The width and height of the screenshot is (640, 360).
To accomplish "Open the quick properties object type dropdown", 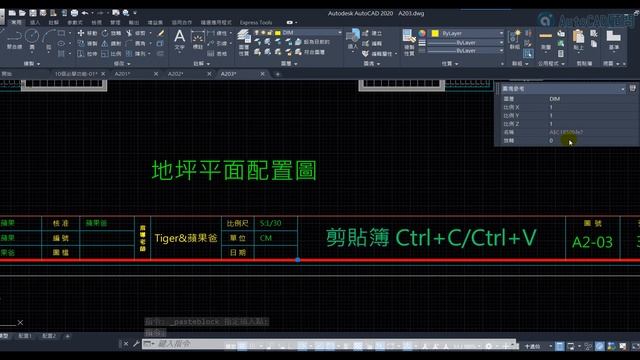I will [622, 89].
